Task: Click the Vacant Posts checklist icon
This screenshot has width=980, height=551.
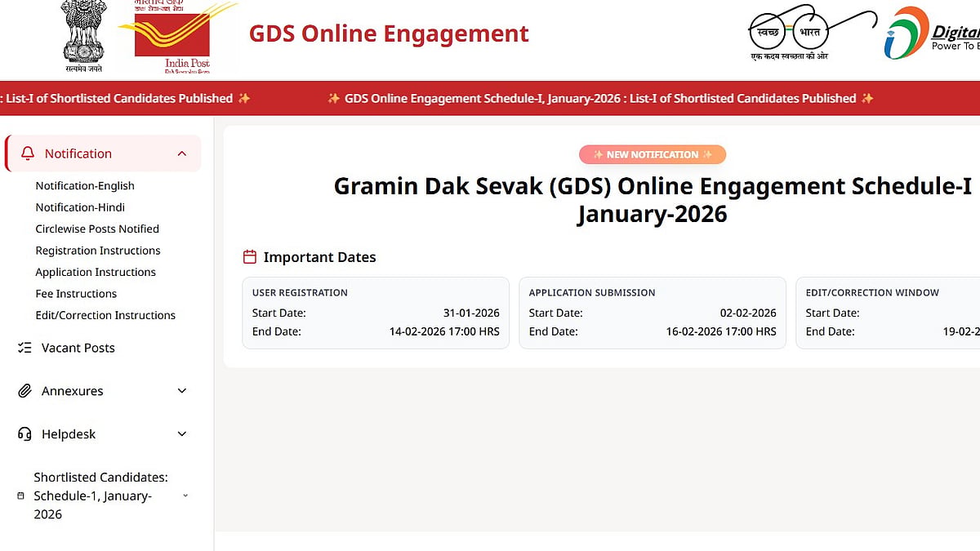Action: click(x=24, y=348)
